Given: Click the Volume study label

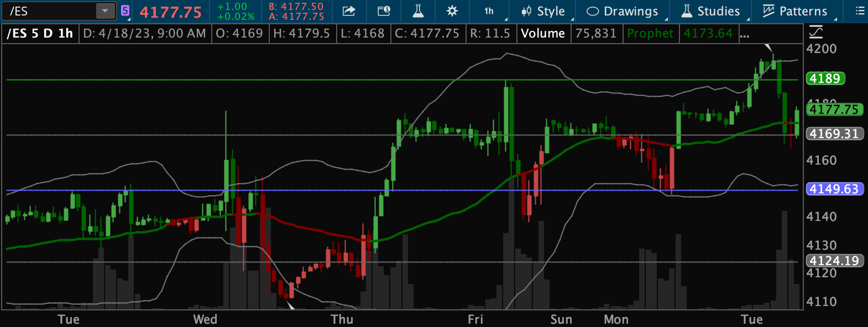Looking at the screenshot, I should pos(543,34).
